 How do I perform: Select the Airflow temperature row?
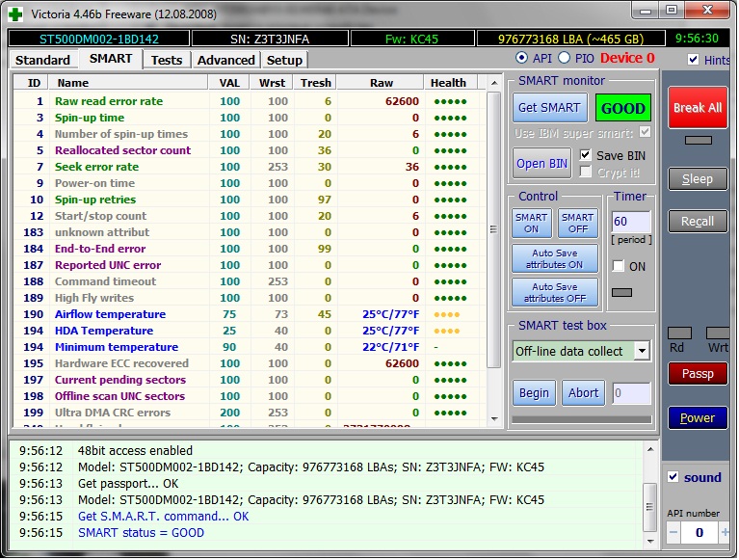(x=249, y=314)
